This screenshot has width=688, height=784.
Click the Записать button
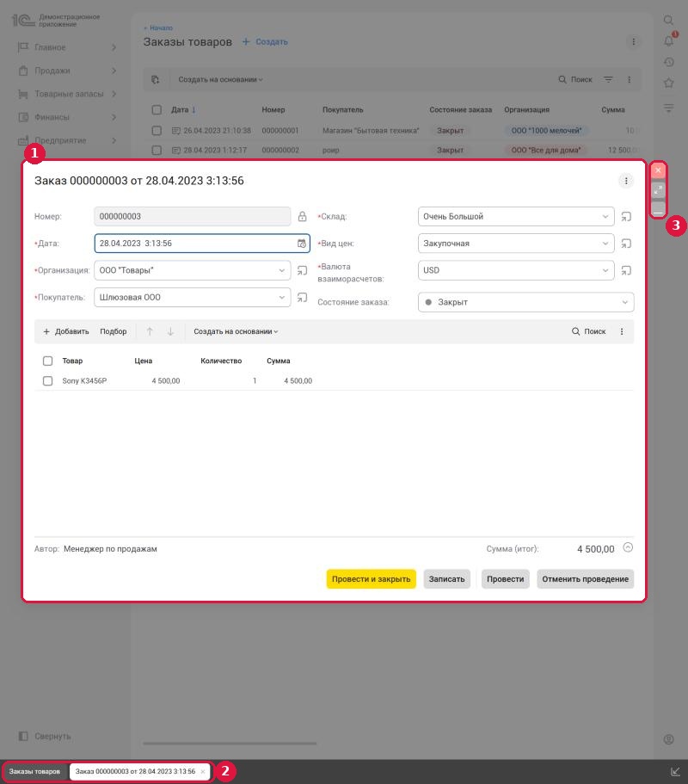(446, 579)
